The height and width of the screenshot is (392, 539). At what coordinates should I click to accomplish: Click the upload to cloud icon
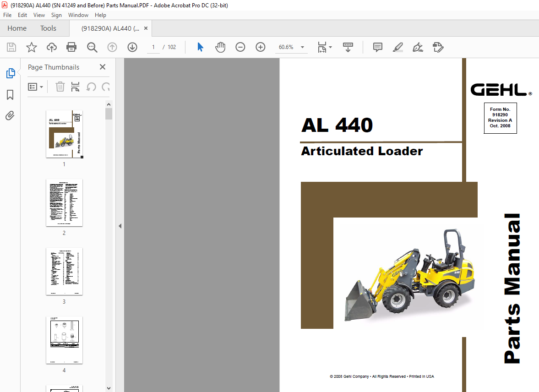52,47
